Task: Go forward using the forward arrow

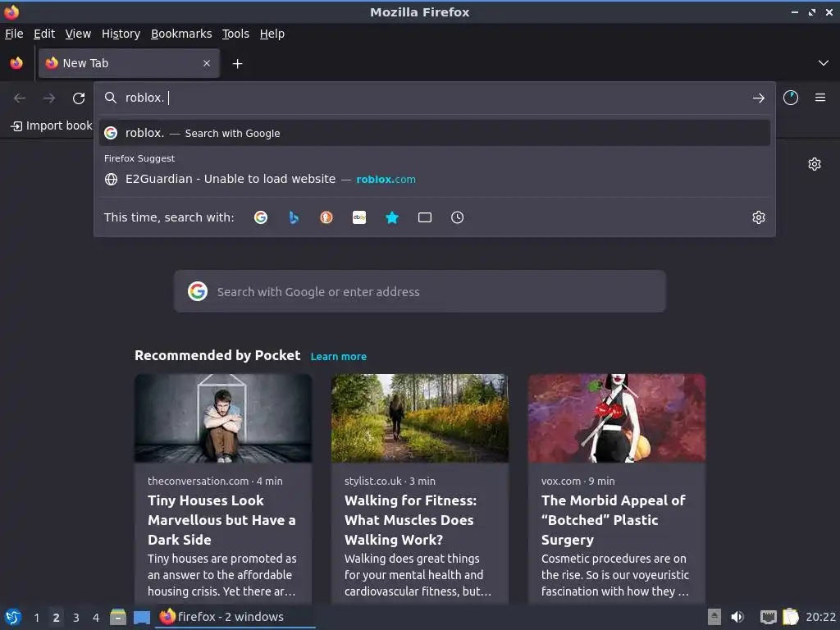Action: (49, 98)
